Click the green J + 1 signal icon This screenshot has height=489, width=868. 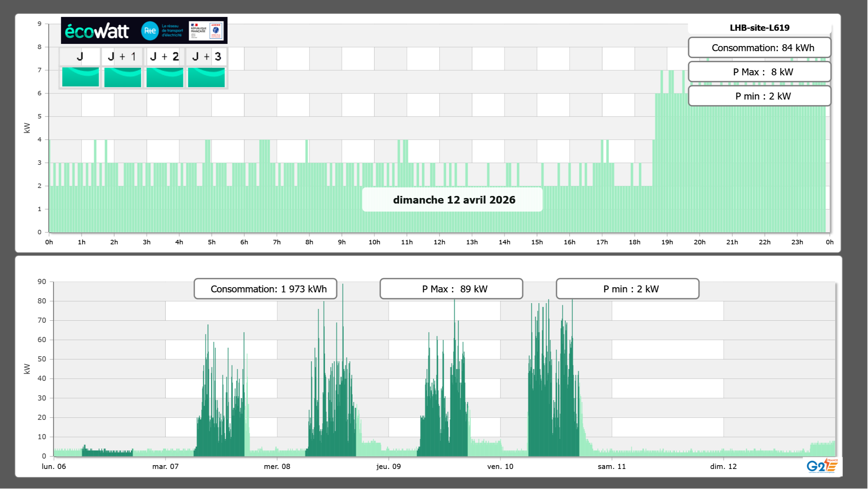[122, 77]
